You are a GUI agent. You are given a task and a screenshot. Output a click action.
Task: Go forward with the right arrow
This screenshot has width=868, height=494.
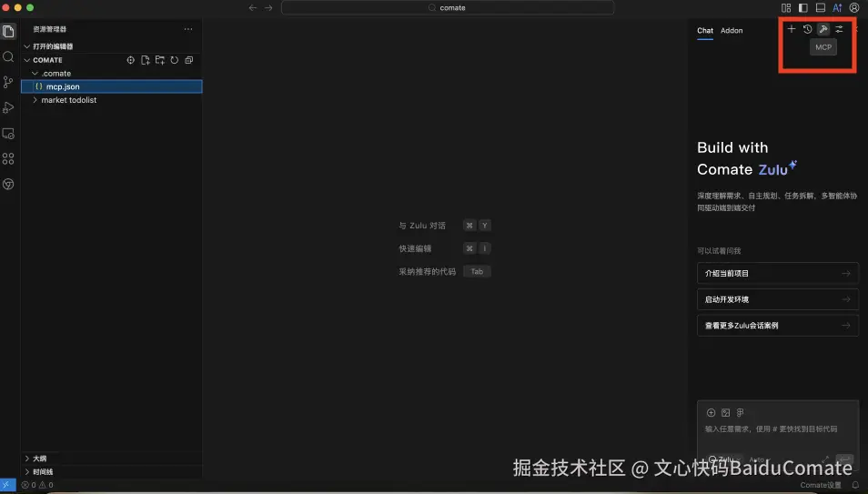coord(268,8)
